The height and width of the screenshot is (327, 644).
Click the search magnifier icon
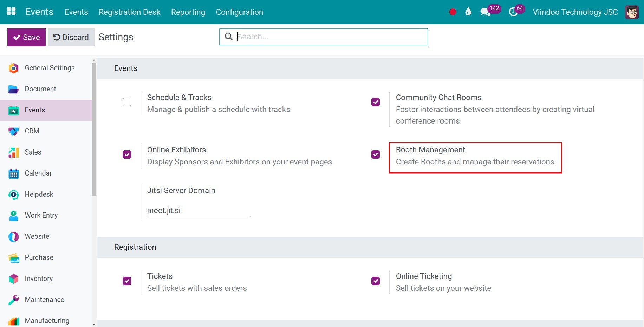(x=228, y=37)
